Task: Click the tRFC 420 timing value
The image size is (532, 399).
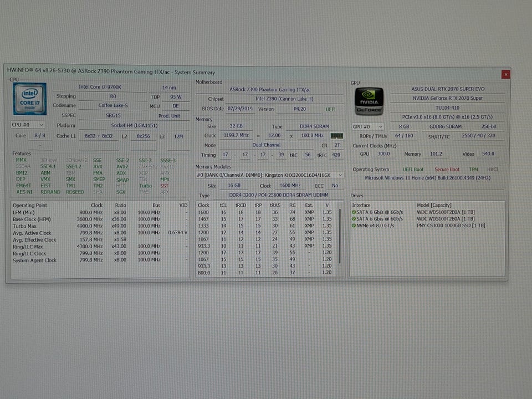Action: click(x=336, y=155)
